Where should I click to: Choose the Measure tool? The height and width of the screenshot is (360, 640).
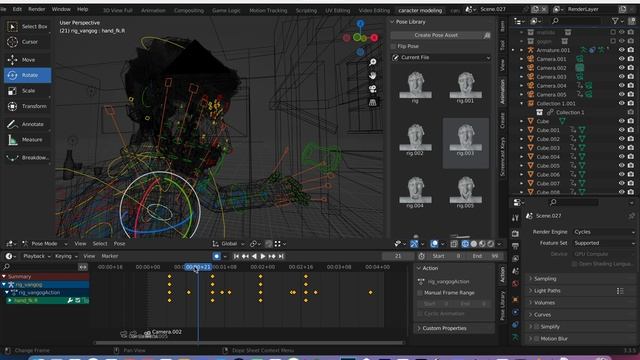27,140
